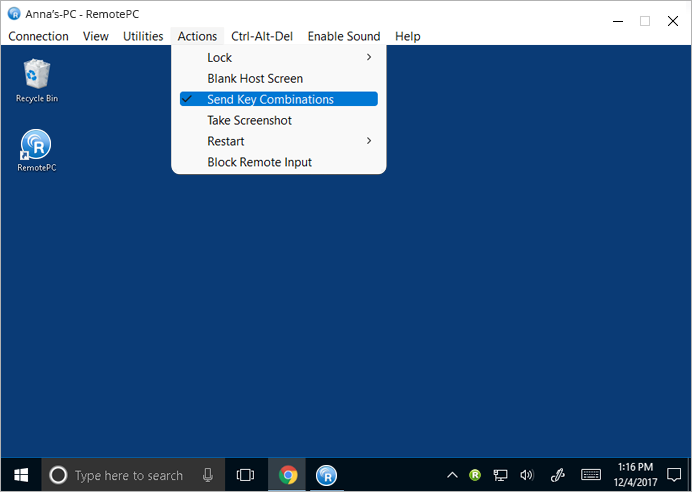This screenshot has height=492, width=692.
Task: Select the RemotePC desktop shortcut icon
Action: click(36, 150)
